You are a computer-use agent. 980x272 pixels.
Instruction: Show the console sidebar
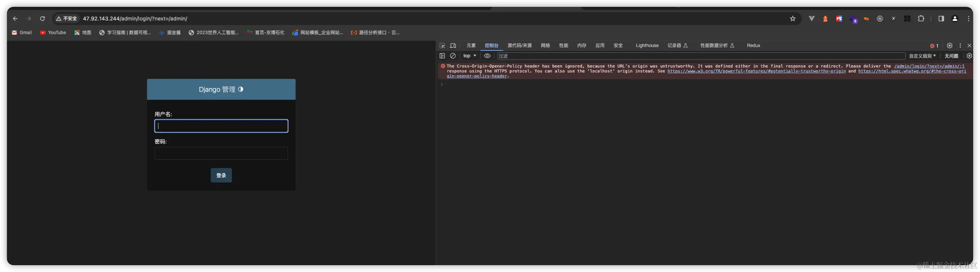[x=442, y=56]
